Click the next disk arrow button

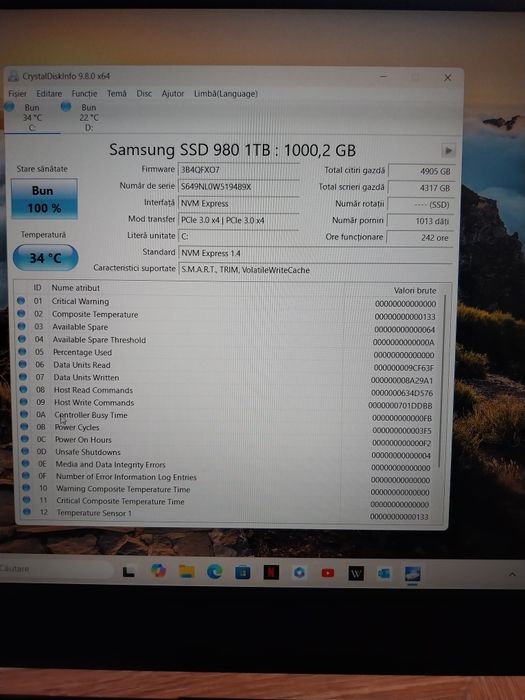point(448,150)
